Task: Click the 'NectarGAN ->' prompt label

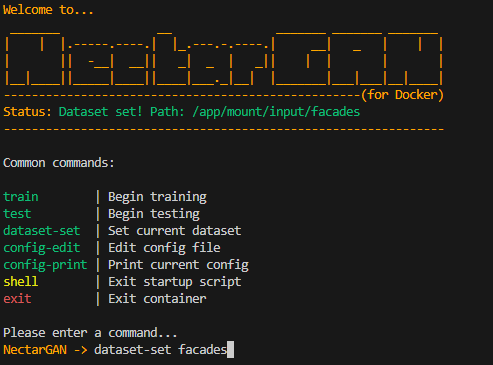Action: (x=45, y=350)
